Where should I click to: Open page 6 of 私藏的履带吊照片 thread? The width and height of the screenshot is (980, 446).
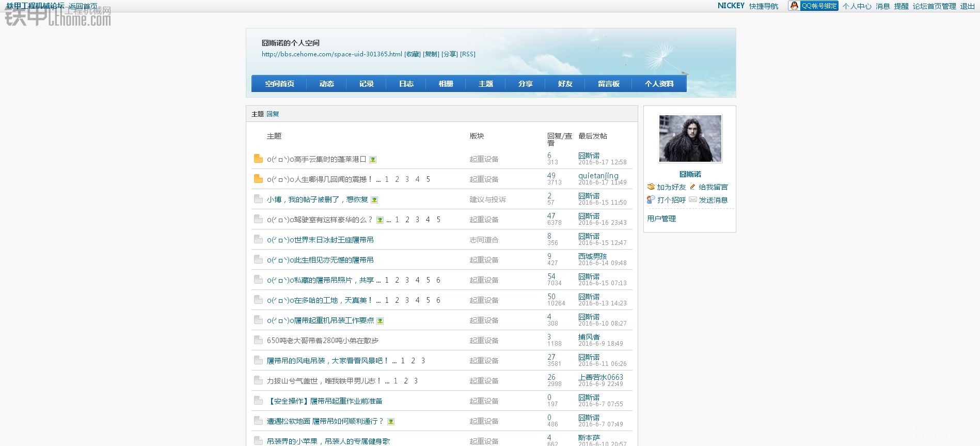click(x=438, y=280)
